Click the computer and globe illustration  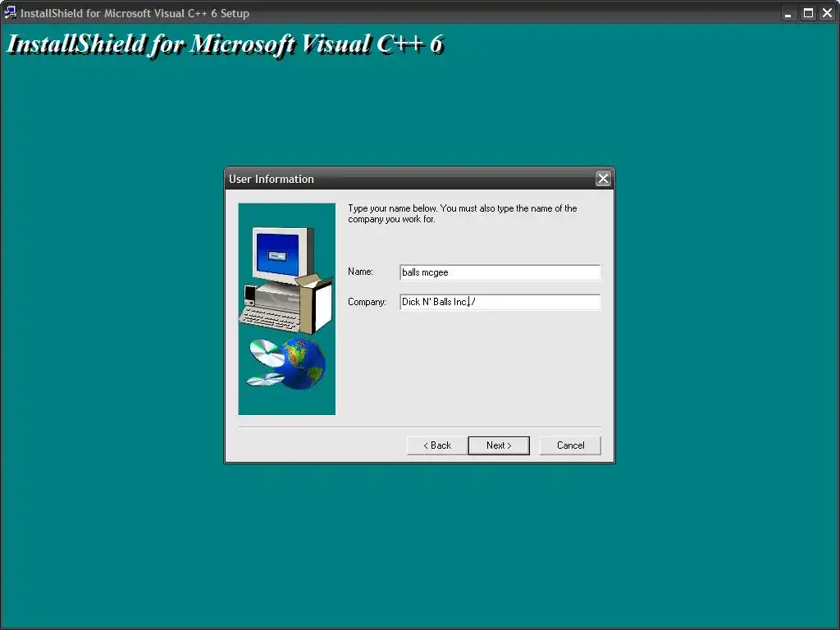point(287,308)
